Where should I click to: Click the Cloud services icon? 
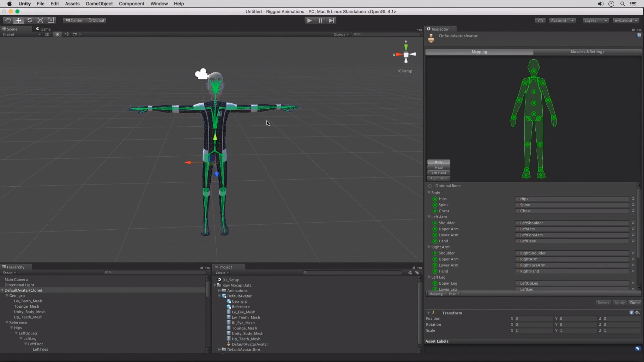[x=540, y=20]
